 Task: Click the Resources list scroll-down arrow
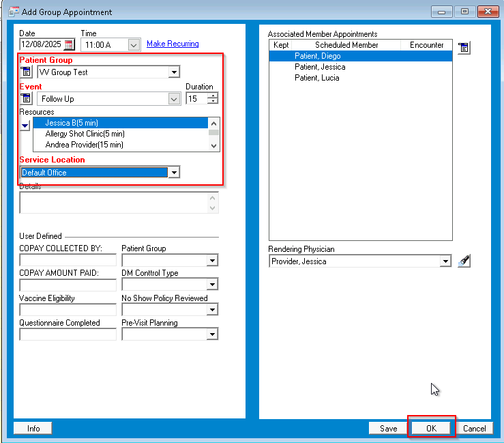(x=213, y=146)
